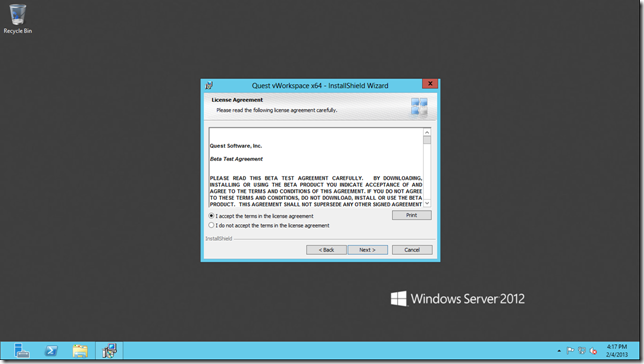Proceed with the Next button
Viewport: 644px width, 364px height.
pos(368,250)
